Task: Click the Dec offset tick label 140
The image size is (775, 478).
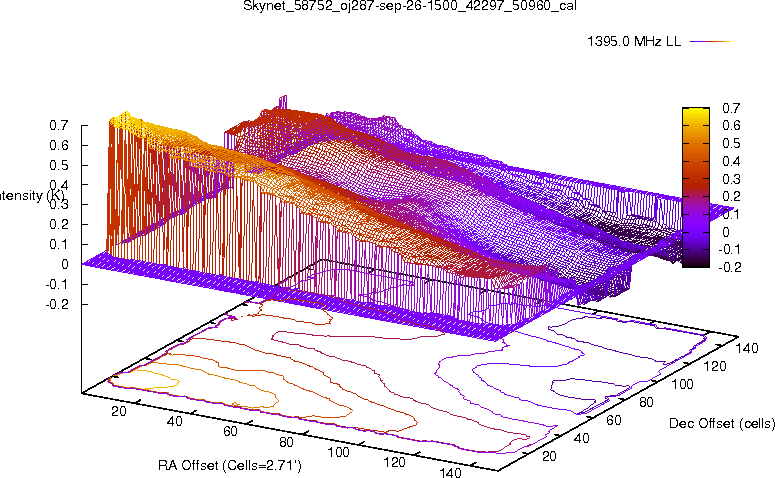Action: (747, 348)
